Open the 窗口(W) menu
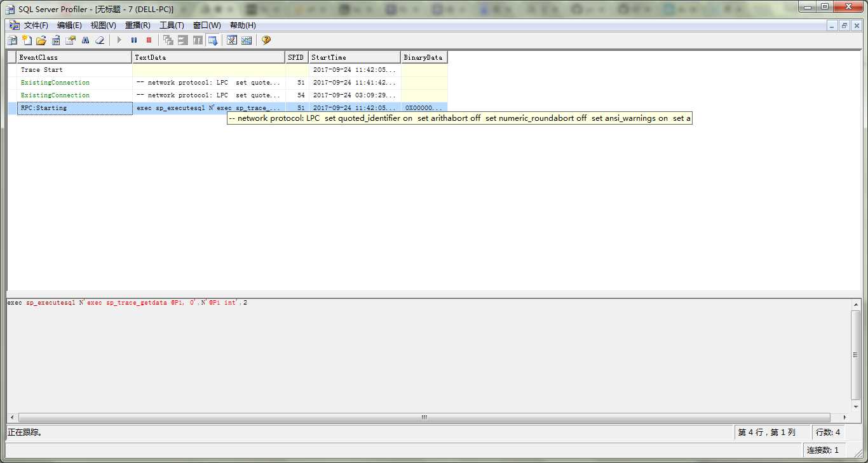Image resolution: width=868 pixels, height=463 pixels. (x=207, y=25)
